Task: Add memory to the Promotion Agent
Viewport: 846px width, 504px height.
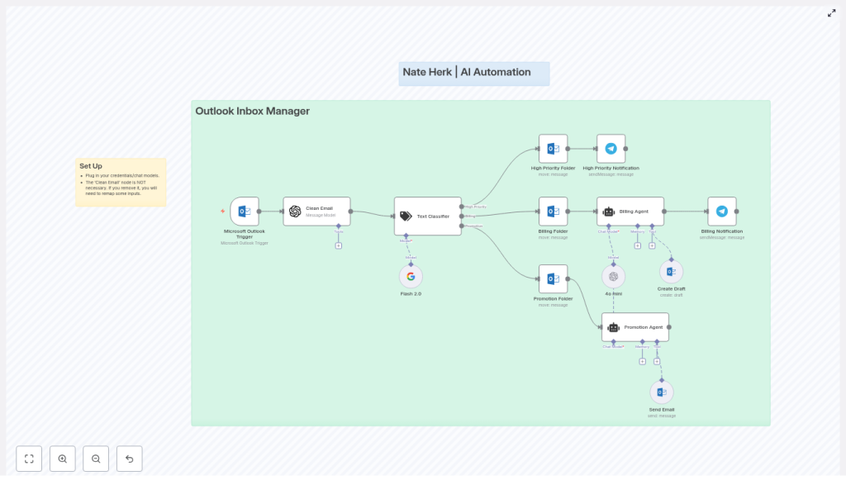Action: (x=642, y=361)
